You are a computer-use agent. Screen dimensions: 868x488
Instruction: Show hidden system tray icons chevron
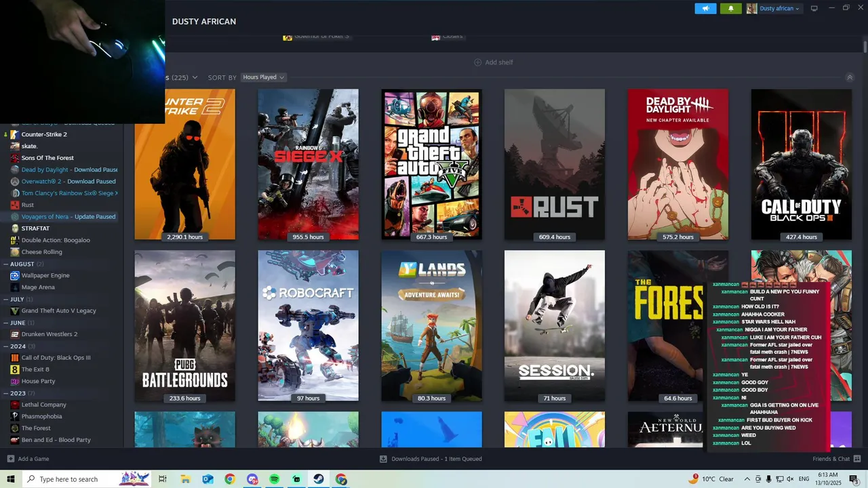[x=748, y=479]
